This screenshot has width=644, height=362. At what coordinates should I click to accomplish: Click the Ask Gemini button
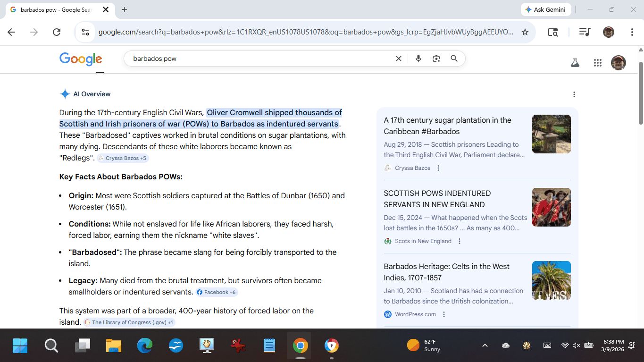point(546,9)
